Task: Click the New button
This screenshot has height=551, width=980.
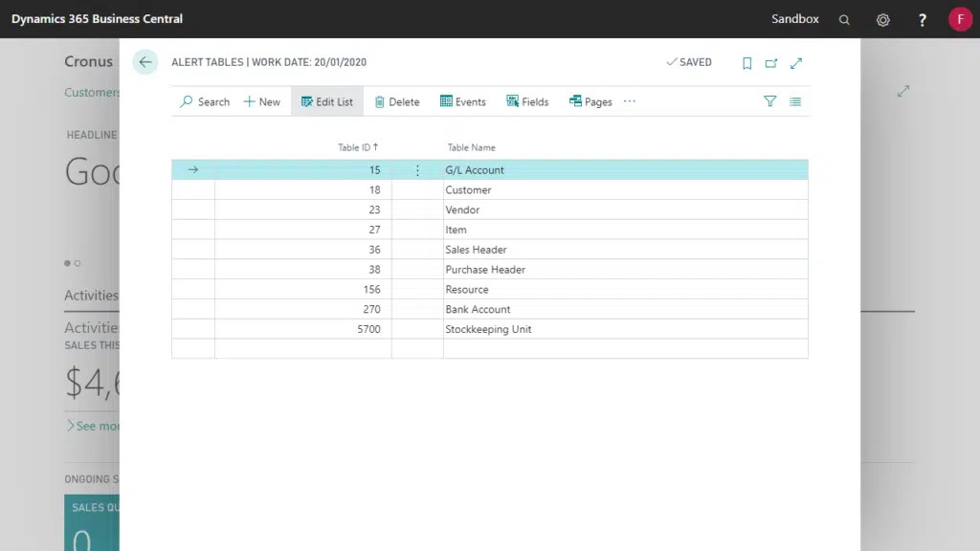Action: [261, 101]
